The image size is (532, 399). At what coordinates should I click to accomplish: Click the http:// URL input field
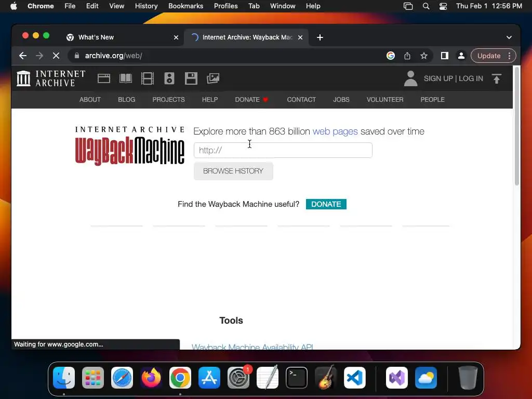click(283, 150)
